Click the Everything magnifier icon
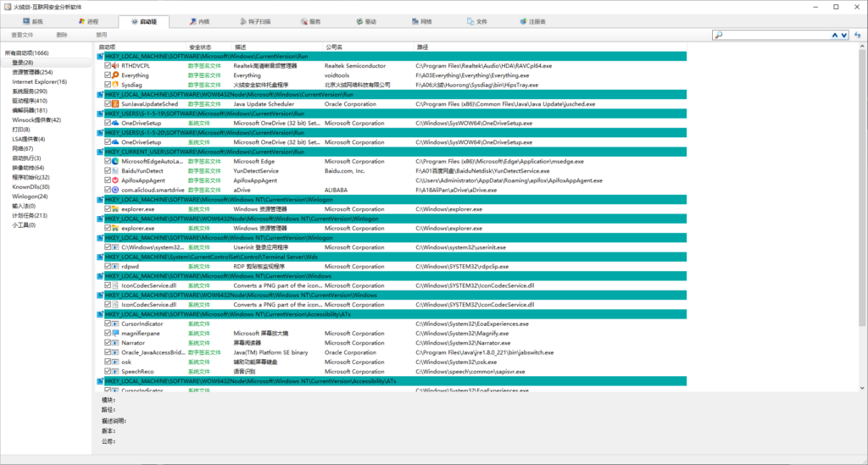Image resolution: width=868 pixels, height=465 pixels. 115,75
